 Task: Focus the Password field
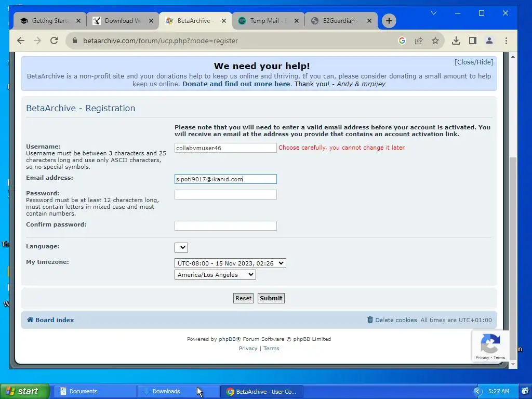pos(225,195)
